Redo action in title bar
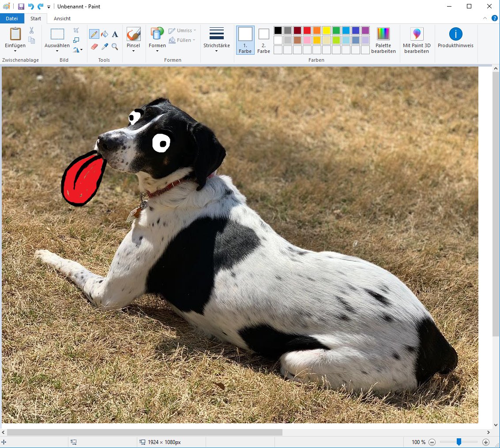The image size is (500, 448). pos(41,6)
